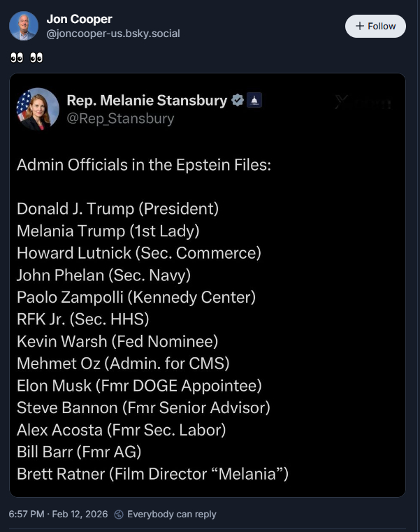Click the government capitol badge icon
Screen dimensions: 420x532
[x=254, y=101]
